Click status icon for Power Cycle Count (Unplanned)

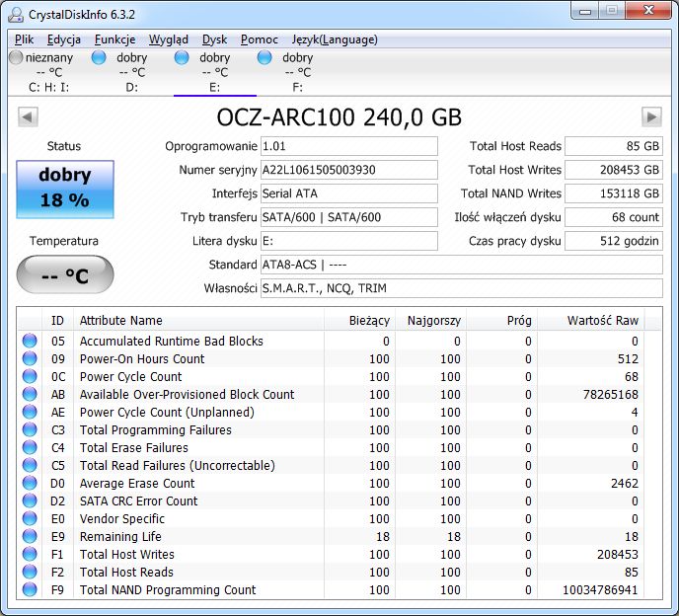point(30,412)
